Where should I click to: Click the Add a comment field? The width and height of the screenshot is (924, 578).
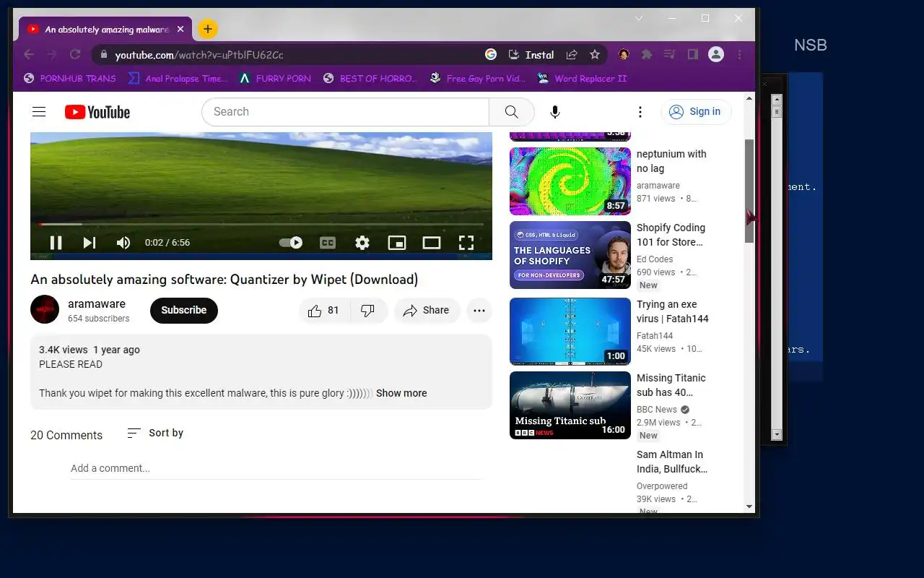[276, 468]
